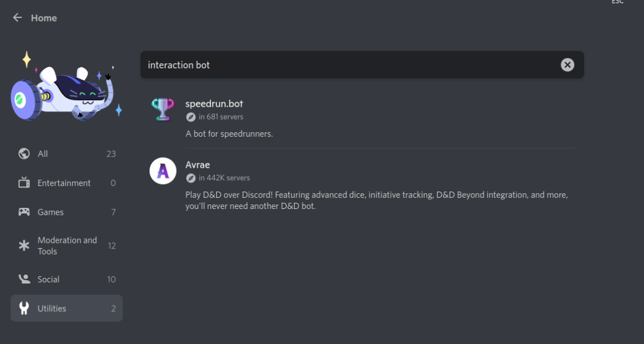Click the Social person icon
The height and width of the screenshot is (344, 644).
pyautogui.click(x=23, y=278)
